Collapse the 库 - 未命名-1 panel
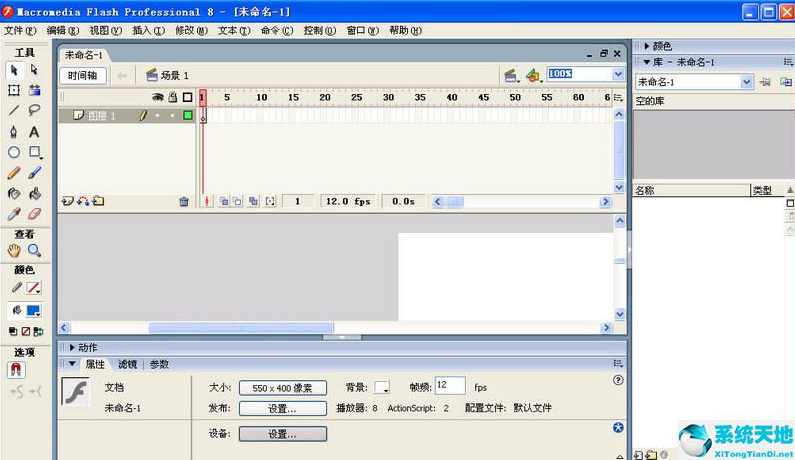The width and height of the screenshot is (795, 460). tap(647, 62)
